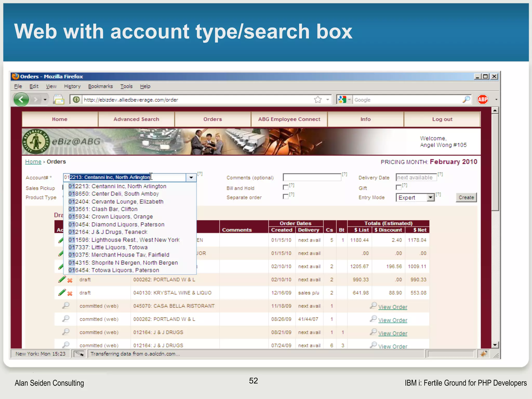Open ABG Employee Connect tab
This screenshot has width=532, height=399.
click(289, 119)
